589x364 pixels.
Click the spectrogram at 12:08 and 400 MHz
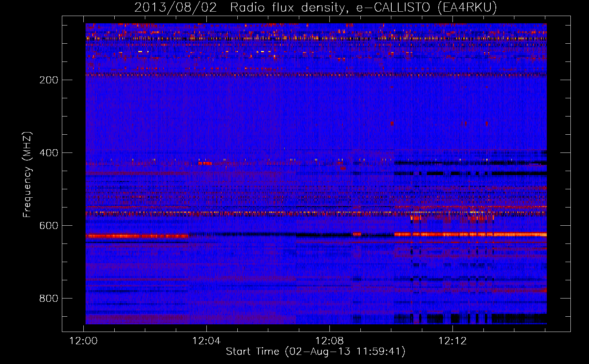(329, 153)
